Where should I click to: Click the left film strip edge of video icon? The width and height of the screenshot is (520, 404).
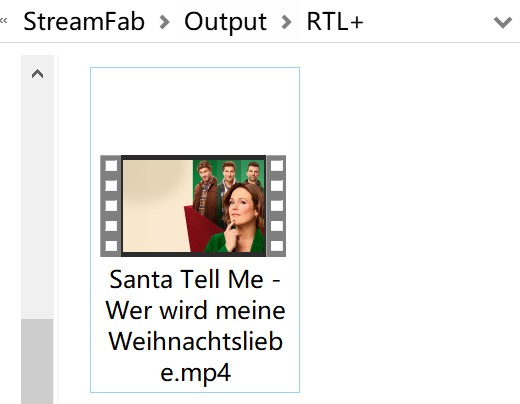tap(111, 206)
